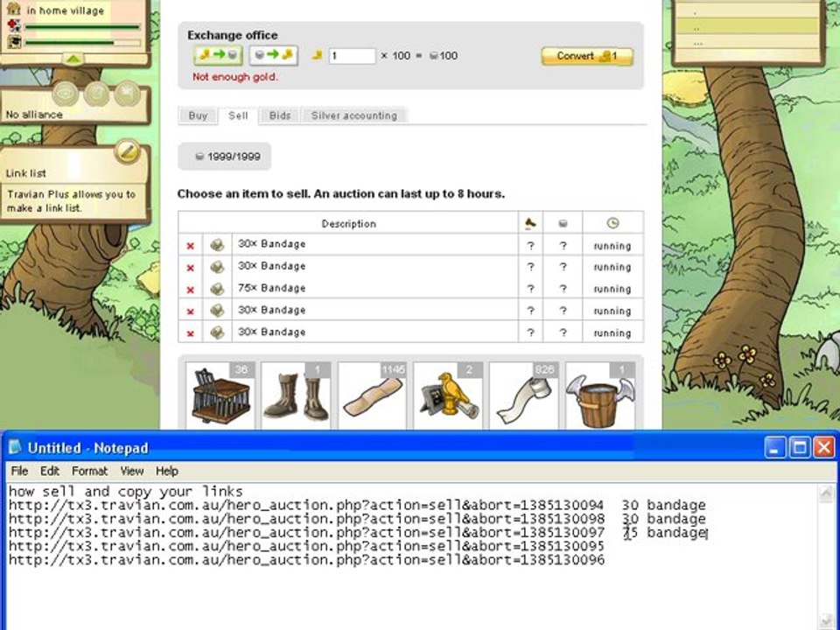
Task: Cancel the second 30x Bandage auction
Action: pos(190,268)
